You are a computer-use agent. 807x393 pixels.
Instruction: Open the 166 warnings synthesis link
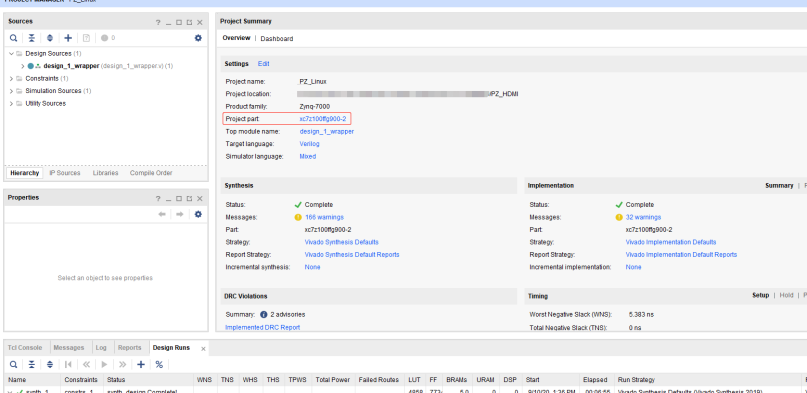click(324, 217)
